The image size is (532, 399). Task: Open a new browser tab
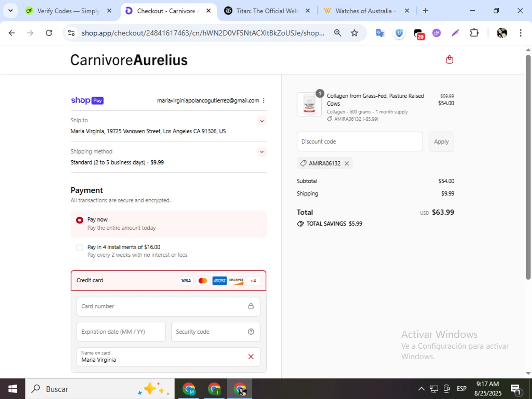click(x=426, y=11)
